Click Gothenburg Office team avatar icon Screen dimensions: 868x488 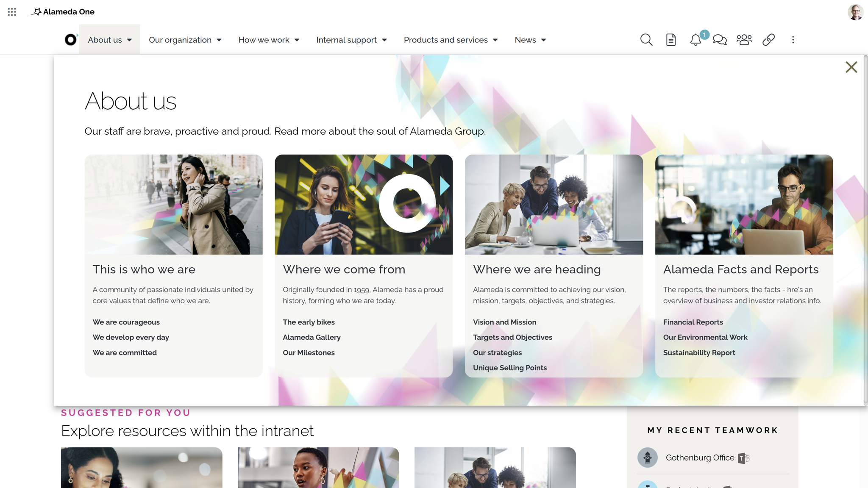click(x=647, y=457)
